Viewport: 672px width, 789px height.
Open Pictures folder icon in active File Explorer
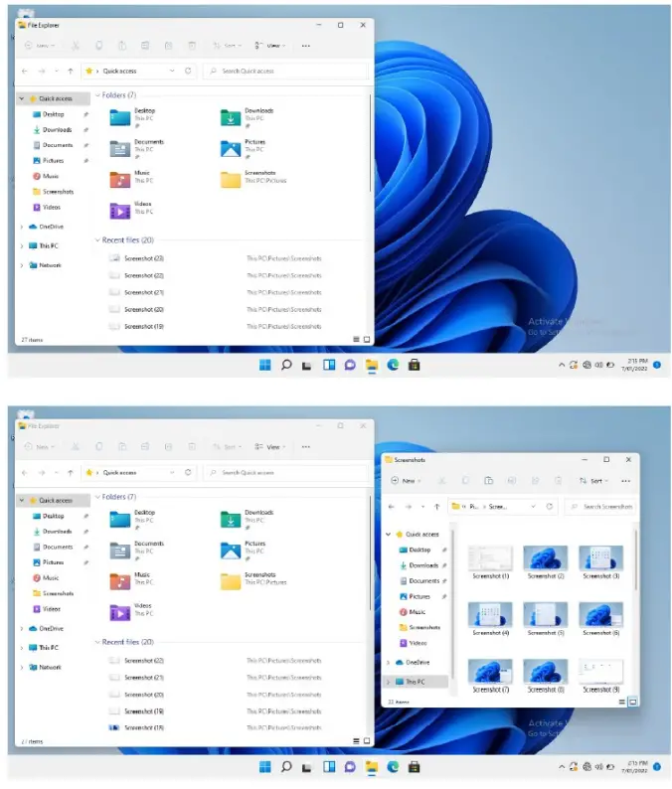(231, 149)
